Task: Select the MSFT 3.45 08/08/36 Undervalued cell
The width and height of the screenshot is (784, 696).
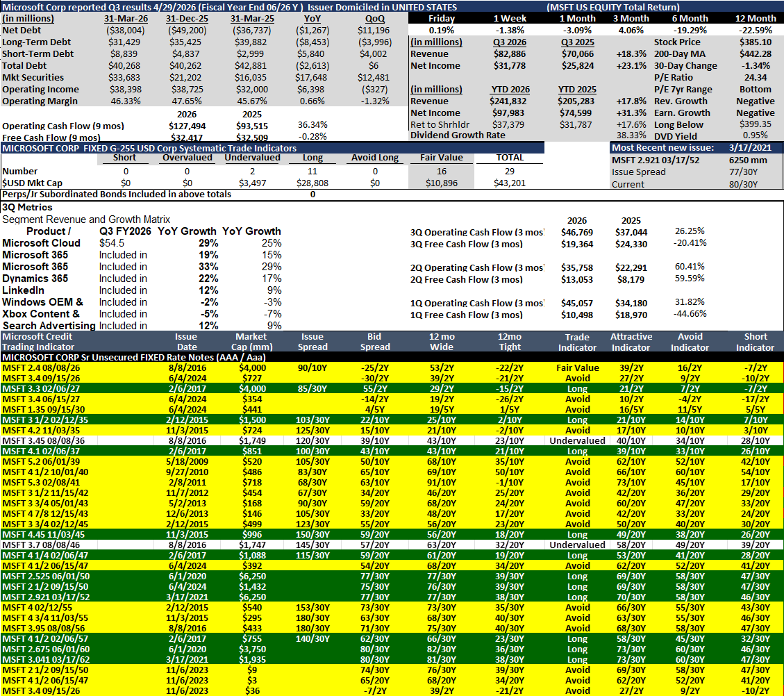Action: 577,440
